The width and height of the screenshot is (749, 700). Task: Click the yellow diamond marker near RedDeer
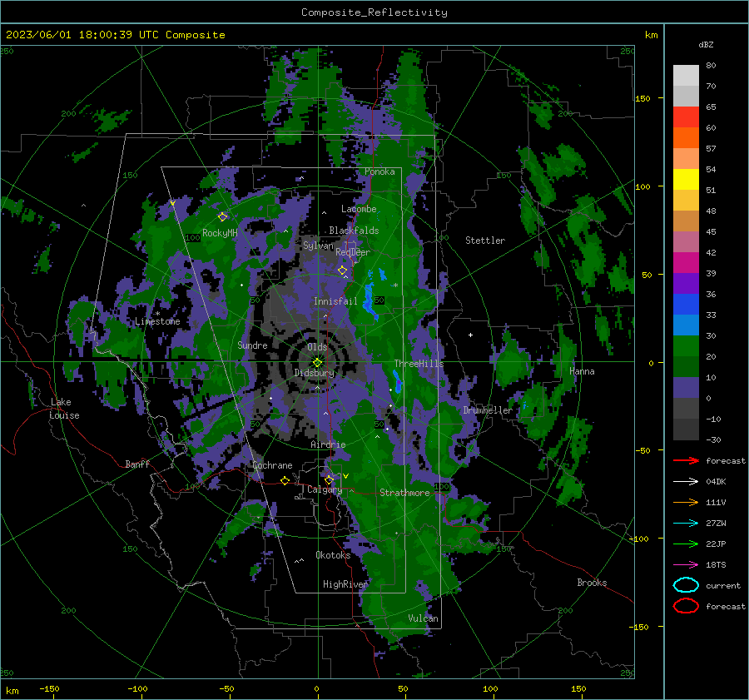(x=342, y=270)
